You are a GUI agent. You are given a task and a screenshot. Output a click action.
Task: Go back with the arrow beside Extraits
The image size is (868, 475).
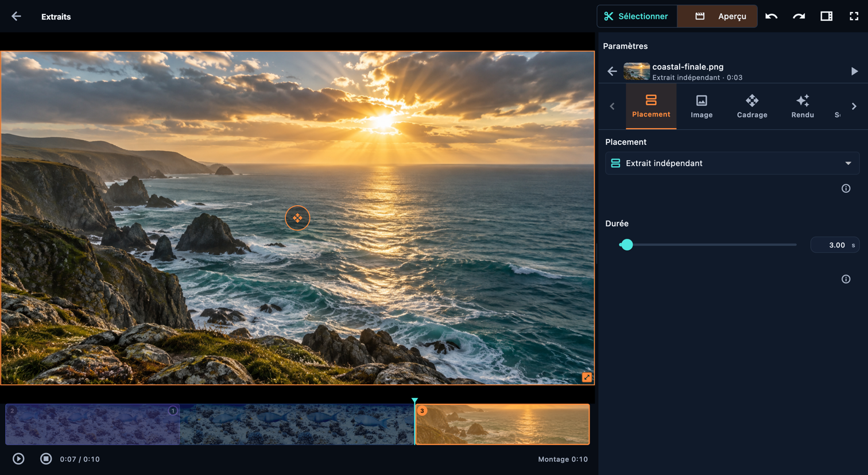16,17
